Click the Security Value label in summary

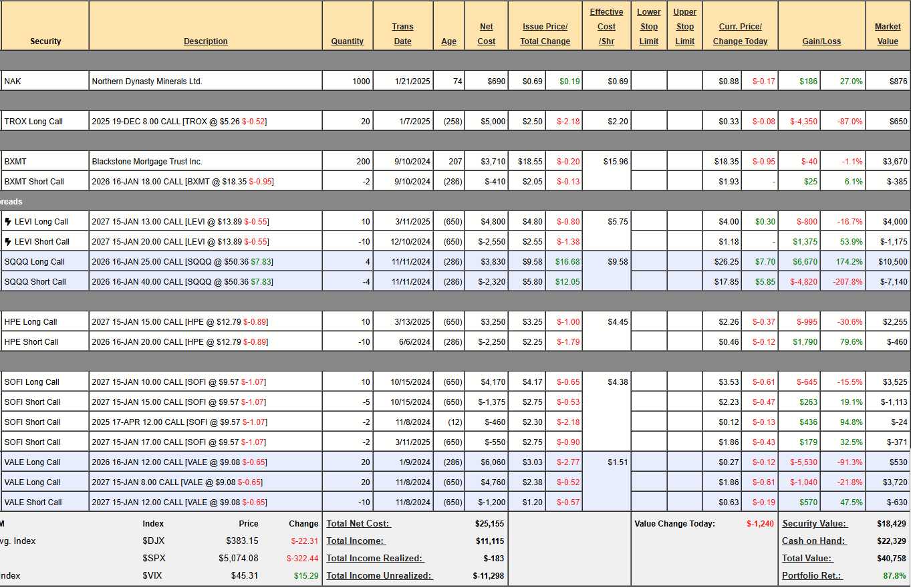click(x=813, y=524)
